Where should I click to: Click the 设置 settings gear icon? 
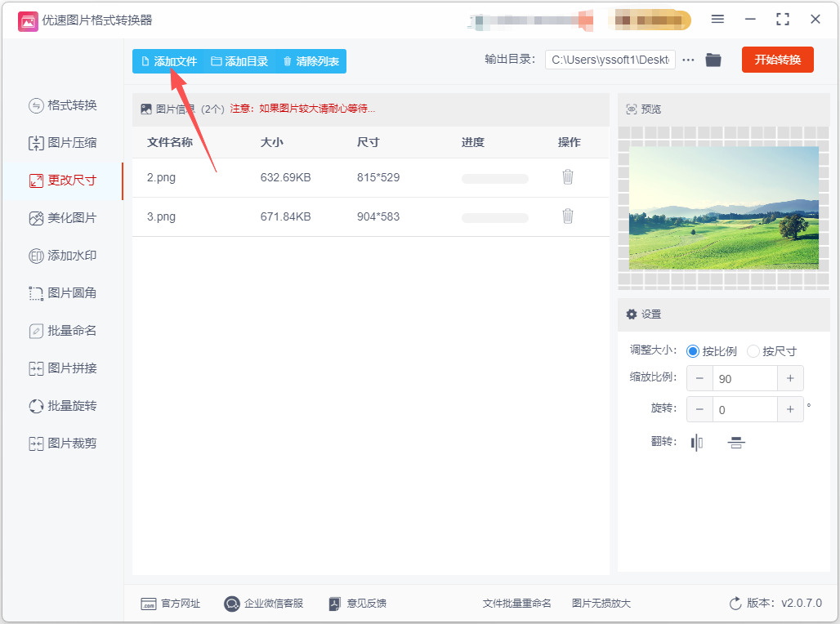(x=632, y=314)
